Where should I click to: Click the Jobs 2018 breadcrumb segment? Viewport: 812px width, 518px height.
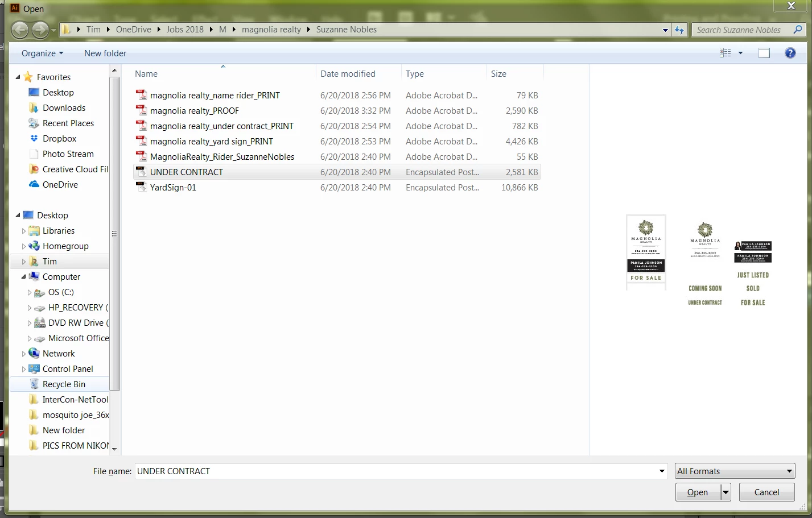(185, 30)
